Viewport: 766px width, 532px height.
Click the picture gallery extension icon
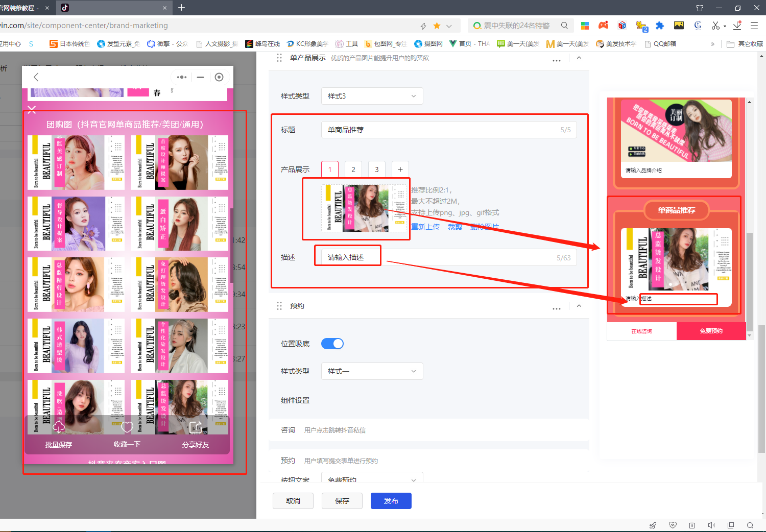point(679,26)
